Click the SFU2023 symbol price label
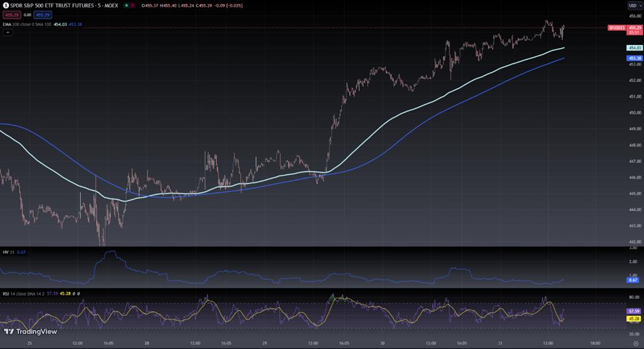This screenshot has height=349, width=644. click(x=616, y=28)
